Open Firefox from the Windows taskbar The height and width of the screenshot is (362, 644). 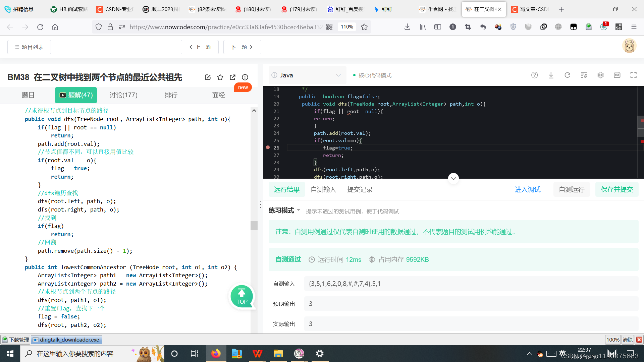tap(216, 354)
